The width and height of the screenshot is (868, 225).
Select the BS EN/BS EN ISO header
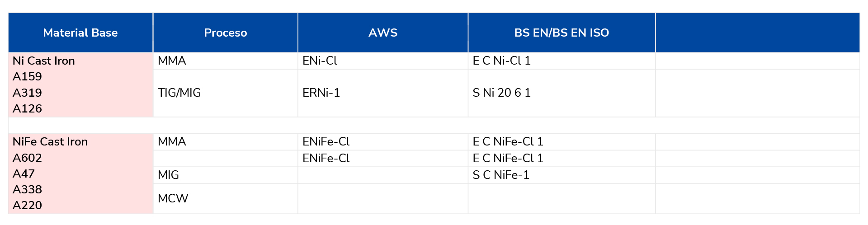pyautogui.click(x=561, y=33)
